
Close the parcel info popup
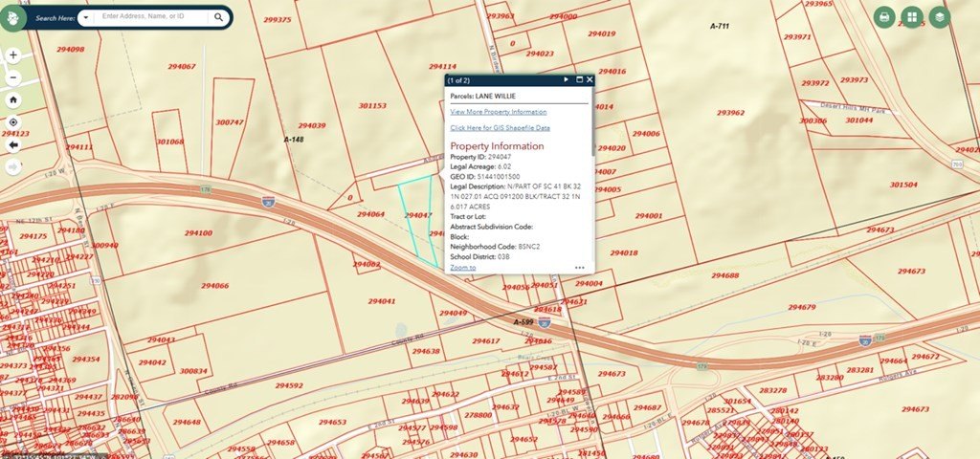590,80
